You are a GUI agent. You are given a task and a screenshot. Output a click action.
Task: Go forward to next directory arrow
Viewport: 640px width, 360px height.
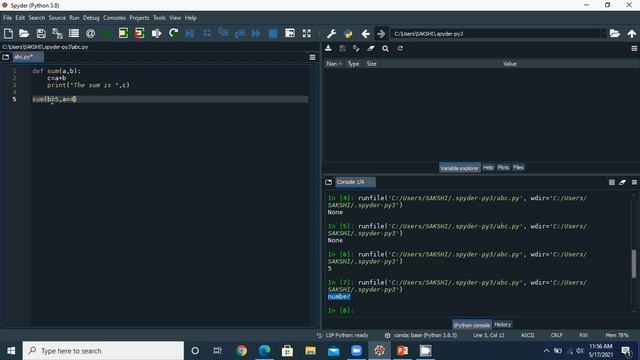381,33
